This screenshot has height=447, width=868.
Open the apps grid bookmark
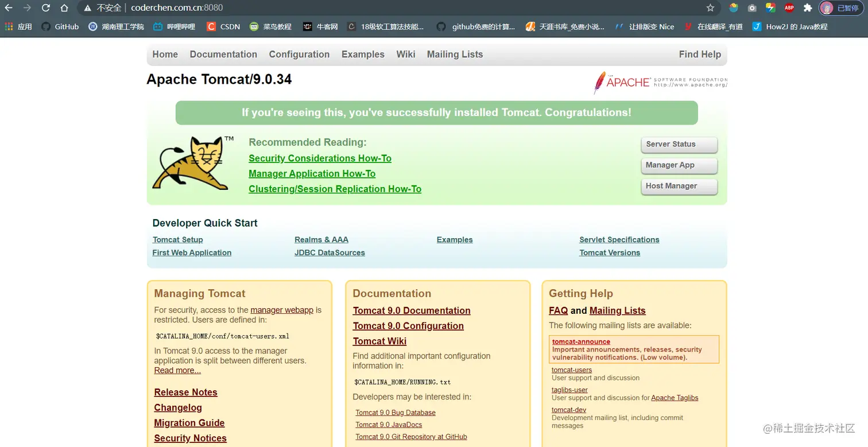point(18,26)
